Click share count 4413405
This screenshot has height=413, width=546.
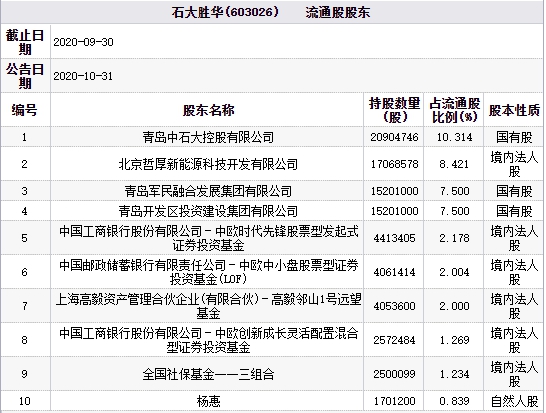[x=394, y=238]
